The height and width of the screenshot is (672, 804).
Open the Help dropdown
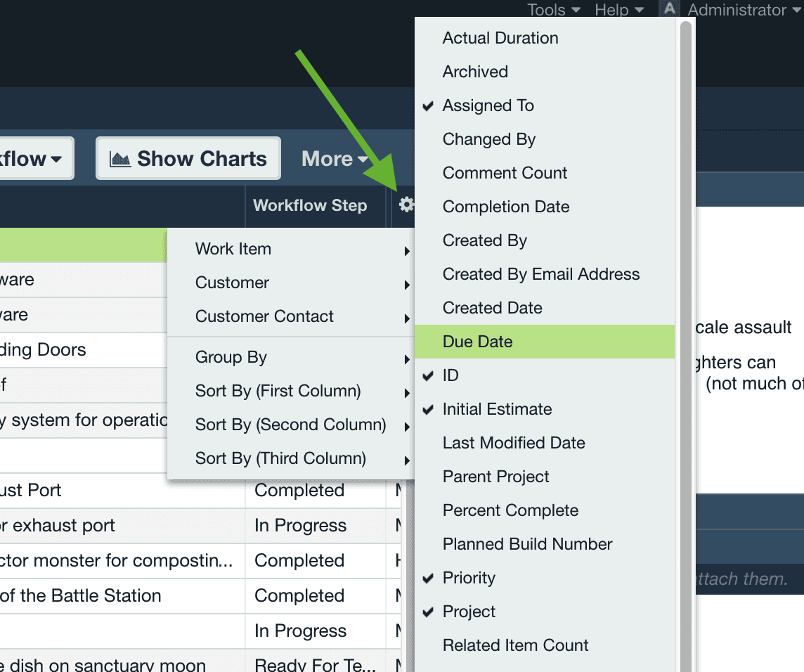click(618, 10)
